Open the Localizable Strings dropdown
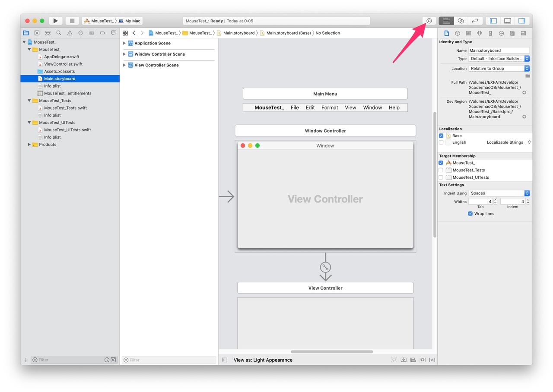553x392 pixels. pyautogui.click(x=509, y=142)
